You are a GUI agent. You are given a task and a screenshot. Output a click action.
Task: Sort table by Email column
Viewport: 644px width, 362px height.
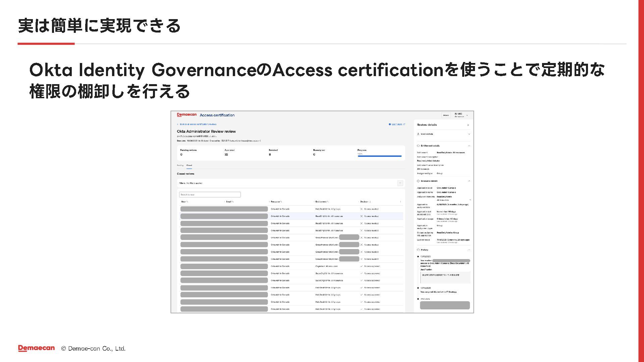point(230,202)
